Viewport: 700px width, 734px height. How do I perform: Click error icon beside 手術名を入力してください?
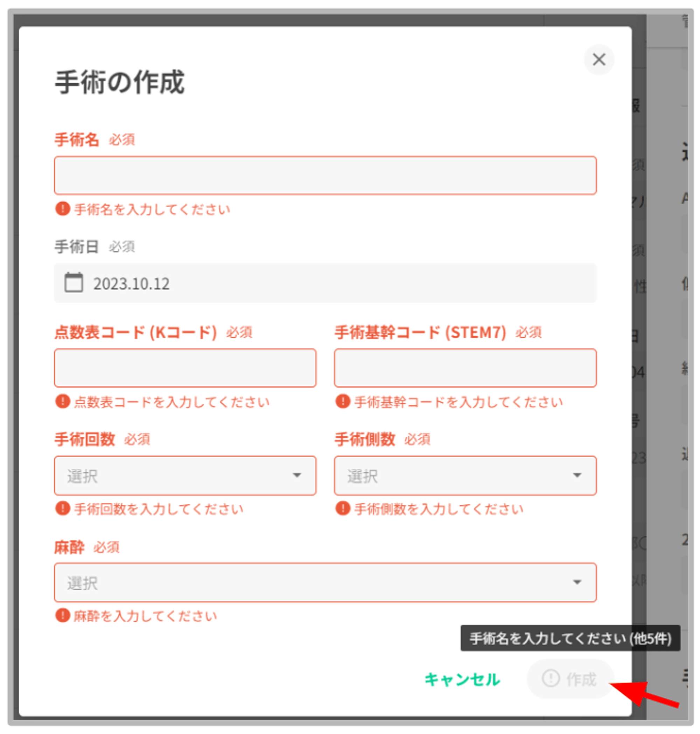click(62, 209)
